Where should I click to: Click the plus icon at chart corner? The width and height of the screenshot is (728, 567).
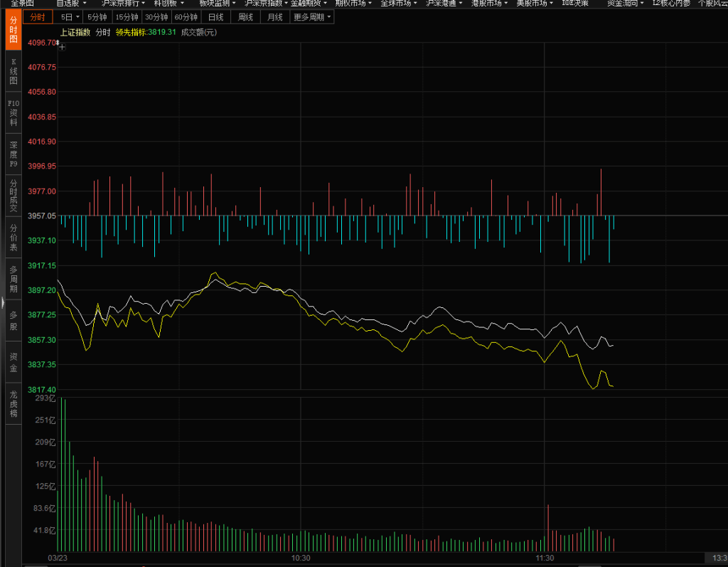point(63,47)
